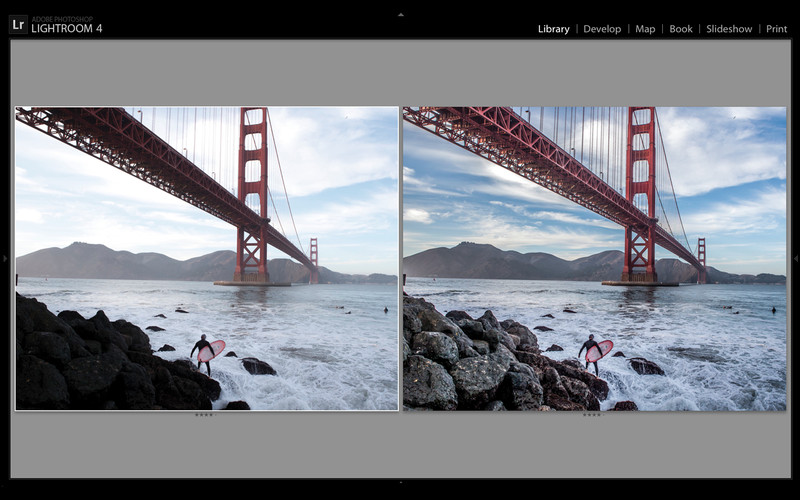This screenshot has height=500, width=800.
Task: Collapse the top module picker panel arrow
Action: click(x=401, y=15)
